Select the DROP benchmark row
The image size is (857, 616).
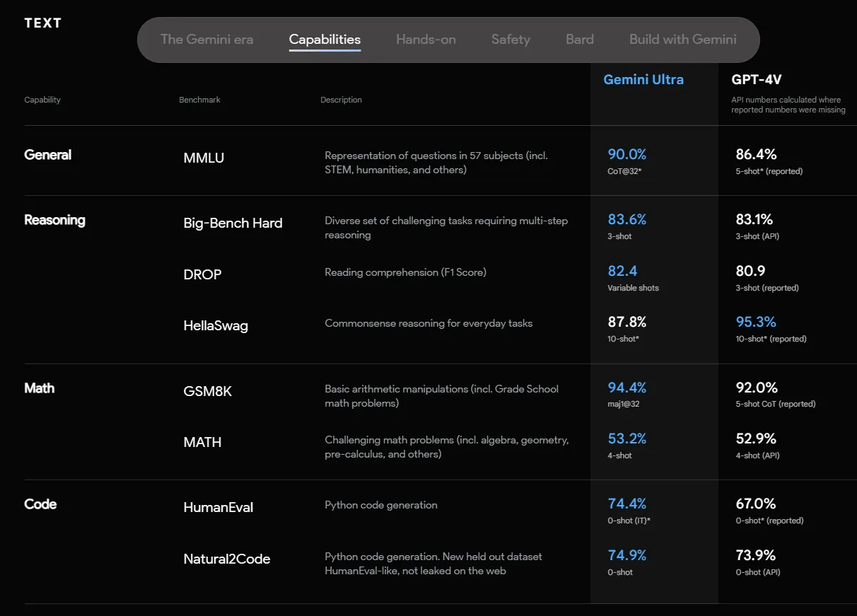pyautogui.click(x=202, y=274)
